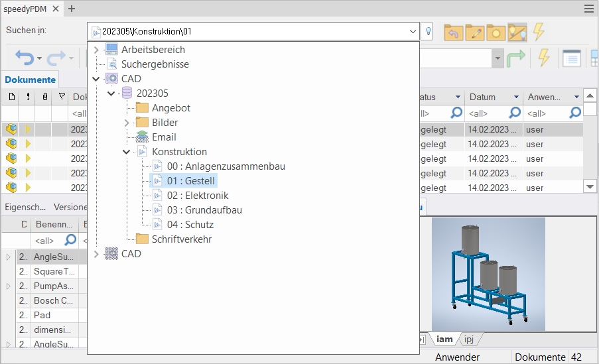Click the assembly preview thumbnail image
The image size is (599, 364).
(x=488, y=274)
